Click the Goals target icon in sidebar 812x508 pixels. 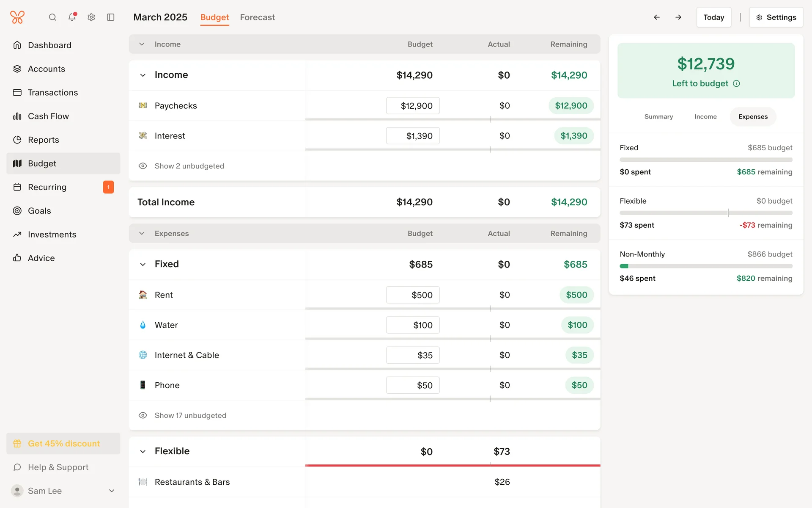click(x=17, y=211)
